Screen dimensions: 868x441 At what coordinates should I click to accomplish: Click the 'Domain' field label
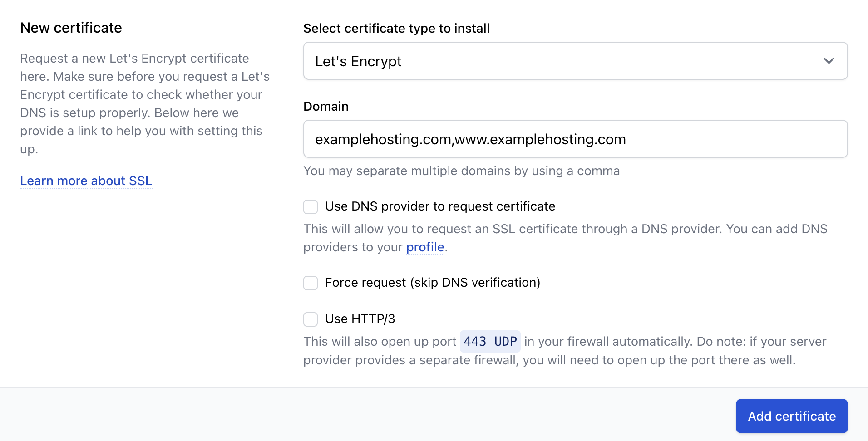click(325, 106)
